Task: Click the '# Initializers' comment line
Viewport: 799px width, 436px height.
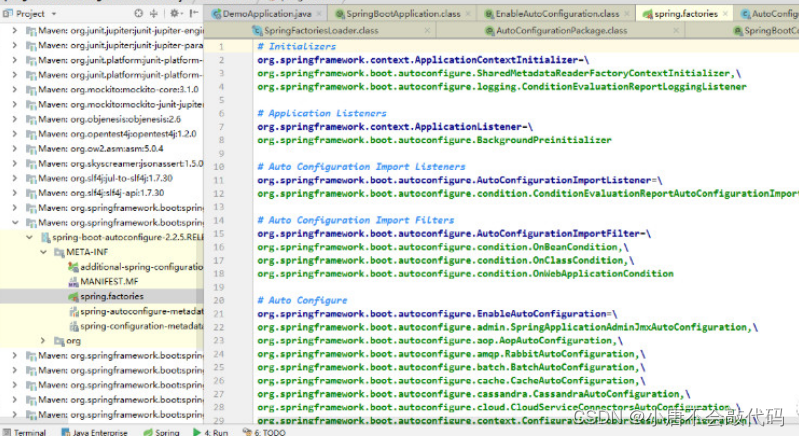Action: pos(297,46)
